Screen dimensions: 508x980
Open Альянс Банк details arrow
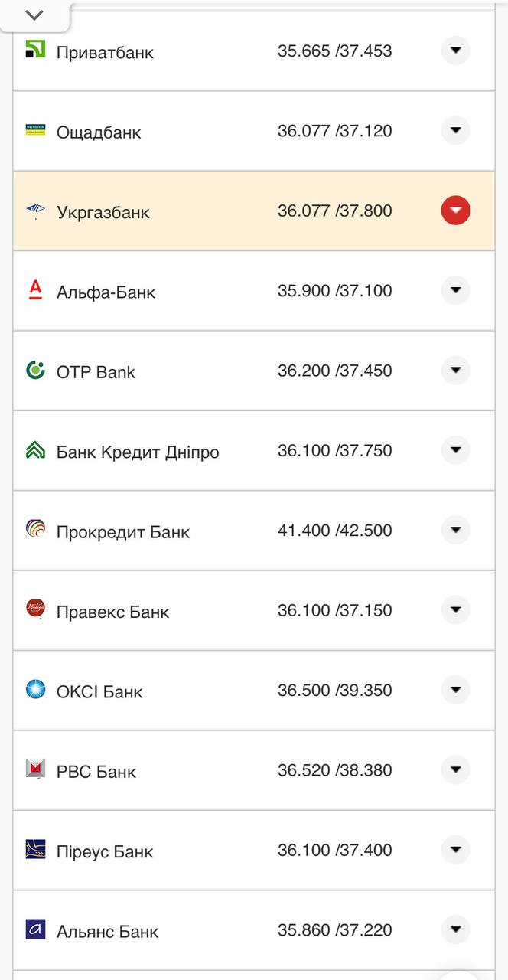pos(455,929)
